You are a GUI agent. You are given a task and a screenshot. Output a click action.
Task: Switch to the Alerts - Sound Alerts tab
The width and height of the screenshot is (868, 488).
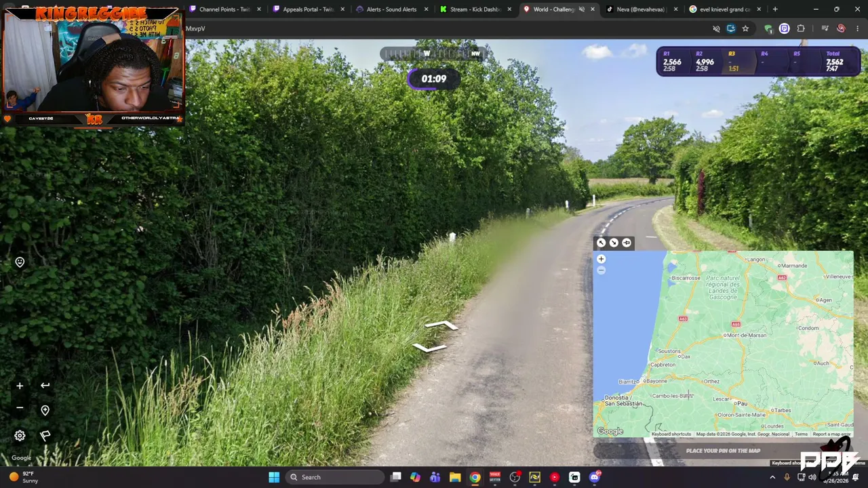(x=391, y=9)
